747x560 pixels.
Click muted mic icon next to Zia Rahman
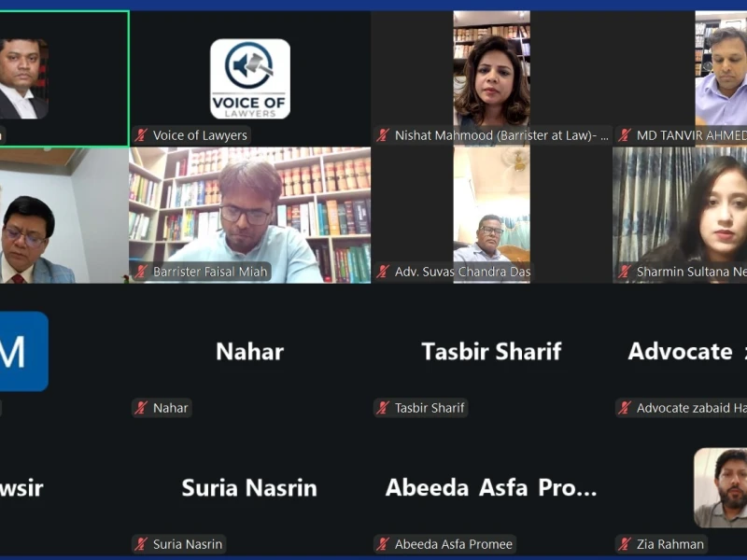pyautogui.click(x=625, y=544)
